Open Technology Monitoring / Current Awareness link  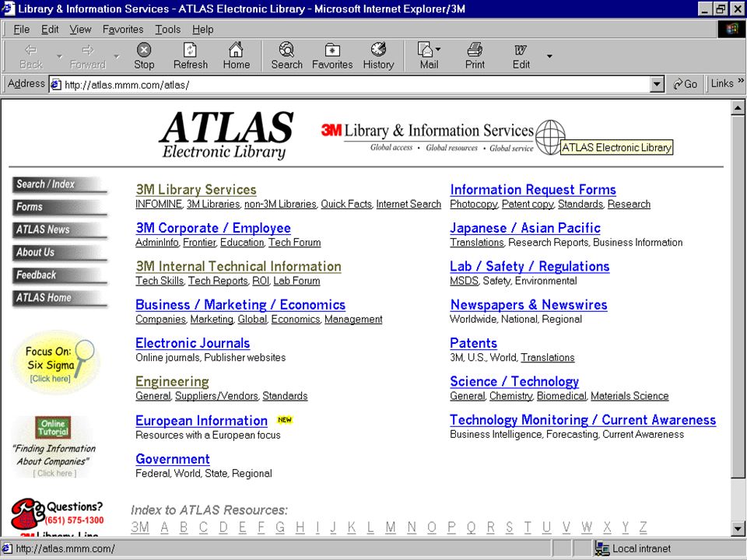click(583, 420)
